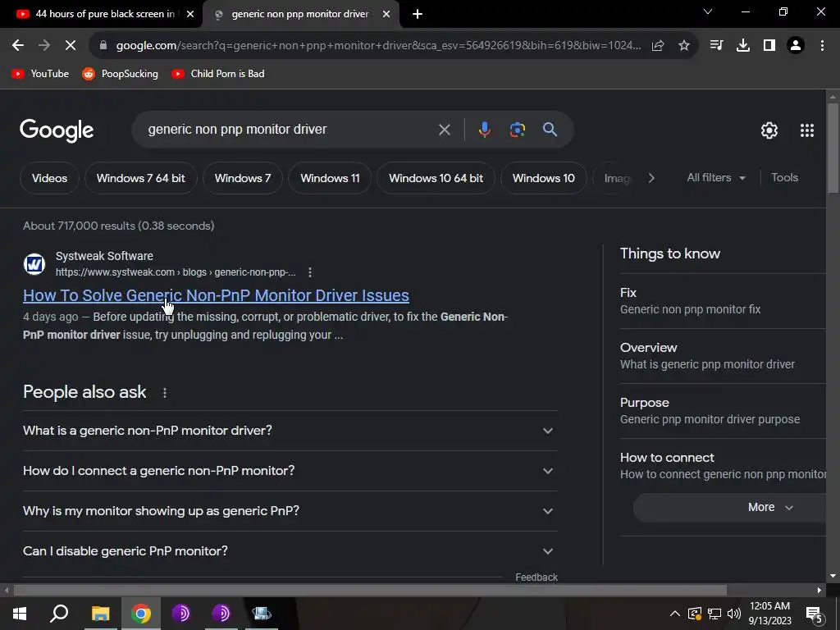Close the generic non pnp monitor driver tab
Viewport: 840px width, 630px height.
[x=386, y=14]
